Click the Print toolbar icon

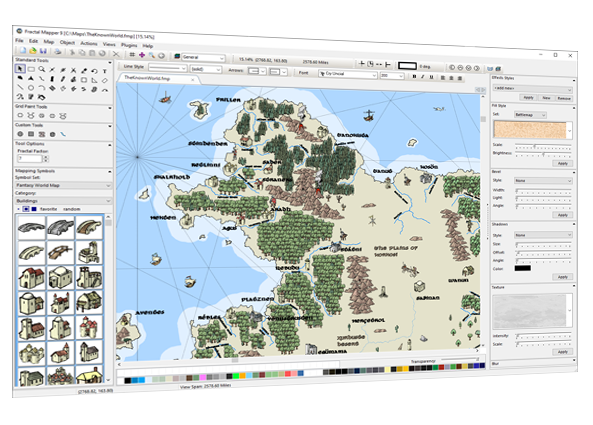[x=57, y=52]
